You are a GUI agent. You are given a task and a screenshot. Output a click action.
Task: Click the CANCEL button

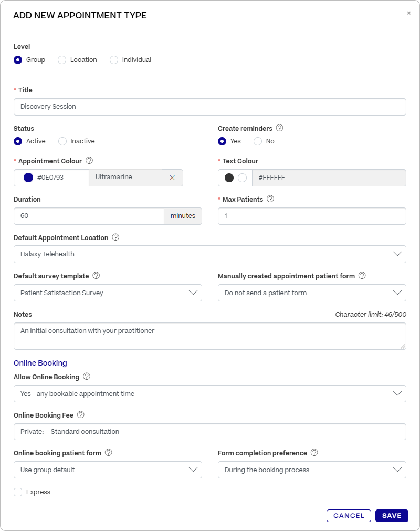pos(349,516)
